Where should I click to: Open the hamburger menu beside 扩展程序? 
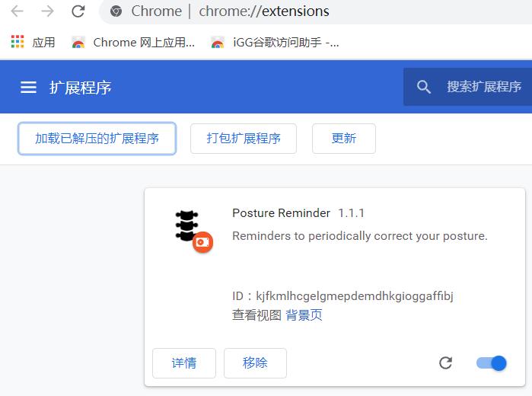(x=28, y=88)
